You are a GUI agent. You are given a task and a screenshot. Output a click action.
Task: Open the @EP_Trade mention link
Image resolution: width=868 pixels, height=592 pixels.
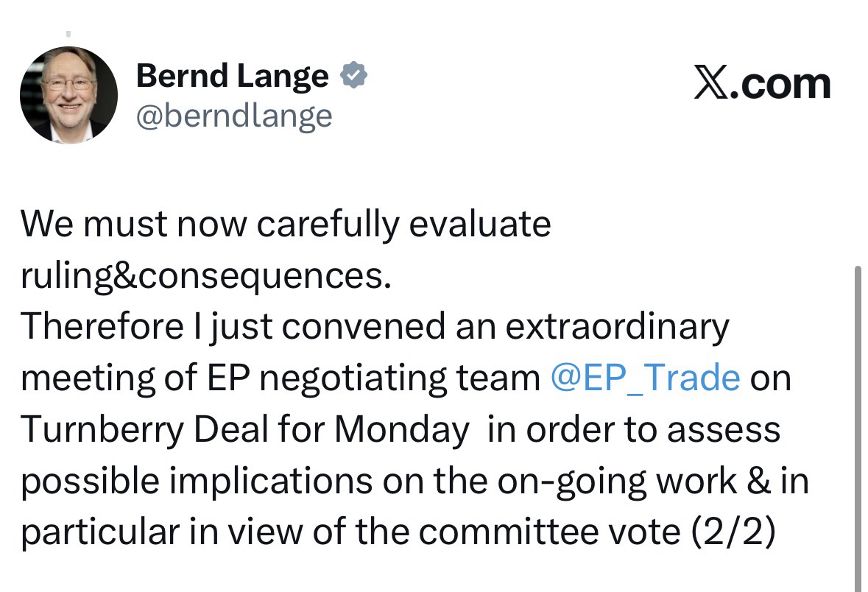click(645, 378)
